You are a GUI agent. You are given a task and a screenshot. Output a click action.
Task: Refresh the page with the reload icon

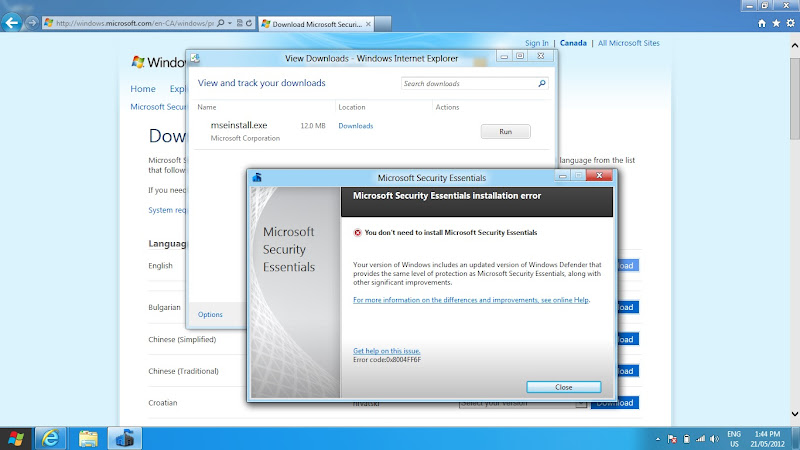pyautogui.click(x=249, y=23)
